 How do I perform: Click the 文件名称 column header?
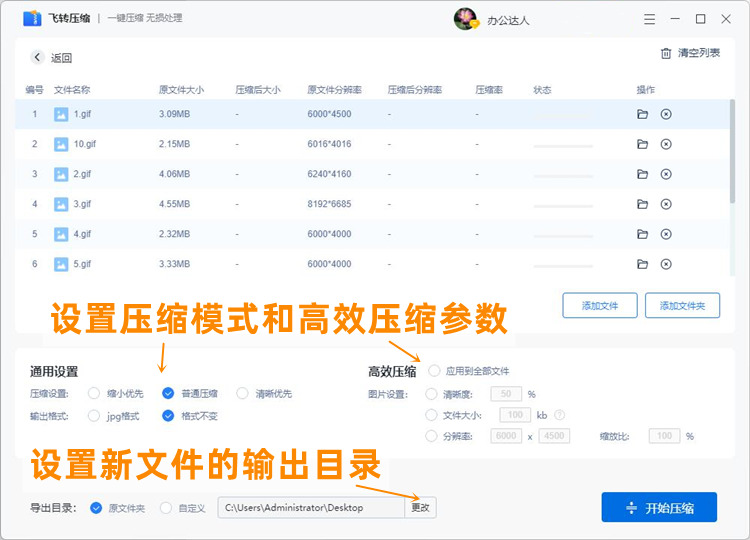coord(72,90)
